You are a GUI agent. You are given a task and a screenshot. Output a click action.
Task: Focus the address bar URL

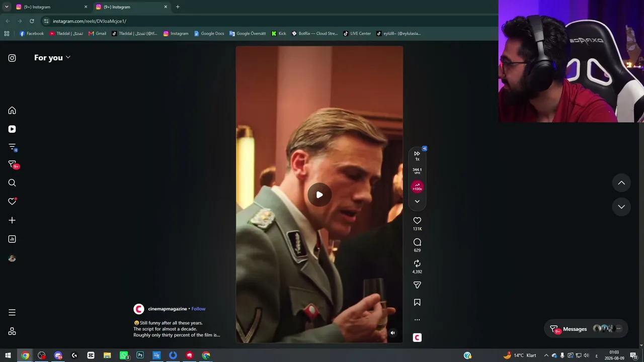pos(90,21)
